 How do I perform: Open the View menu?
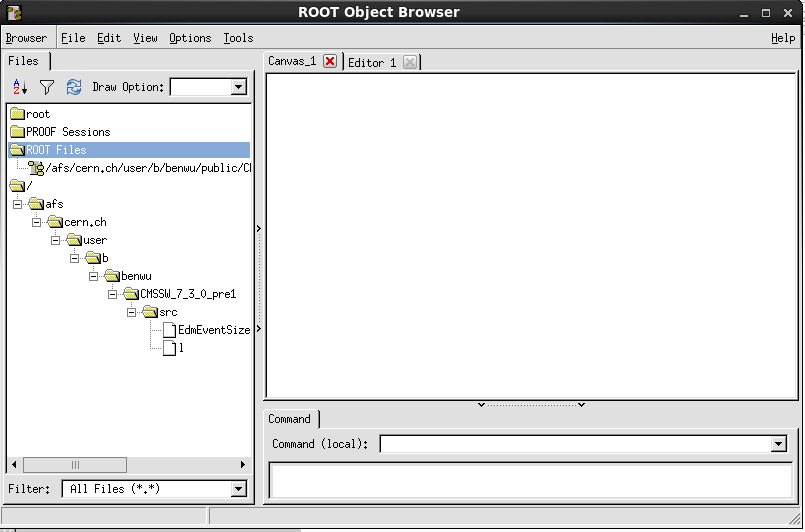[145, 38]
